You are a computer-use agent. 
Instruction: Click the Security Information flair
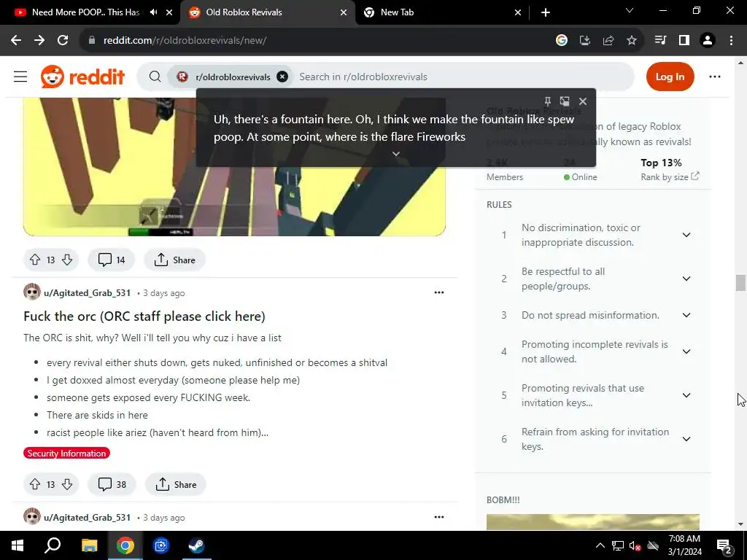(x=66, y=454)
